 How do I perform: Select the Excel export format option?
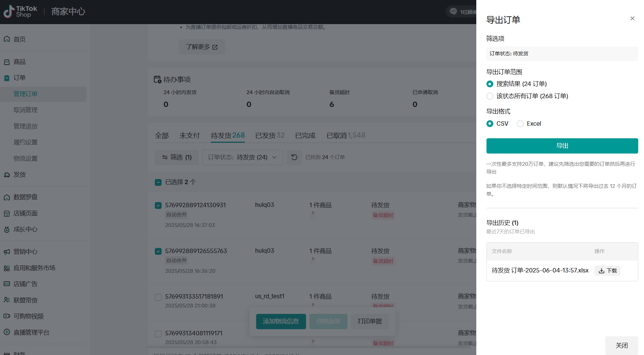[520, 124]
